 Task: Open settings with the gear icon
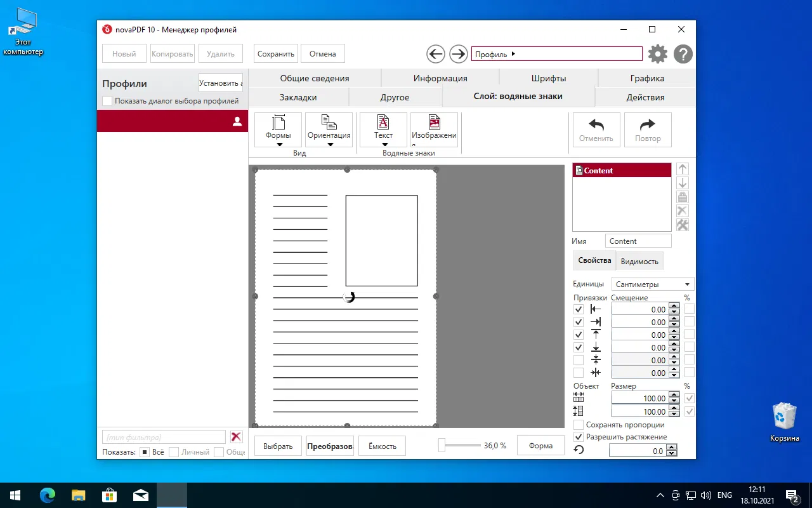click(x=657, y=54)
